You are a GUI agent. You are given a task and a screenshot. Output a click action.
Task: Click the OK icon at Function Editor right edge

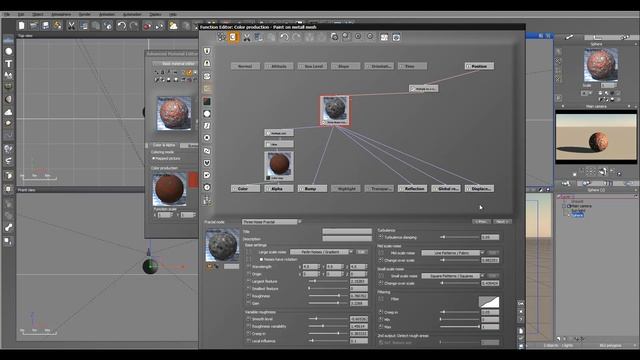(521, 304)
